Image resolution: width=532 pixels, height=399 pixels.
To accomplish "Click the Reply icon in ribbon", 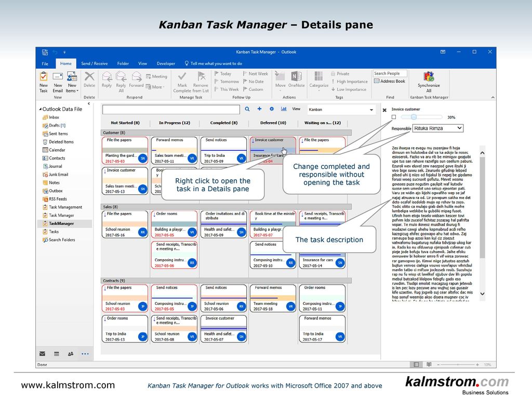I will click(107, 79).
